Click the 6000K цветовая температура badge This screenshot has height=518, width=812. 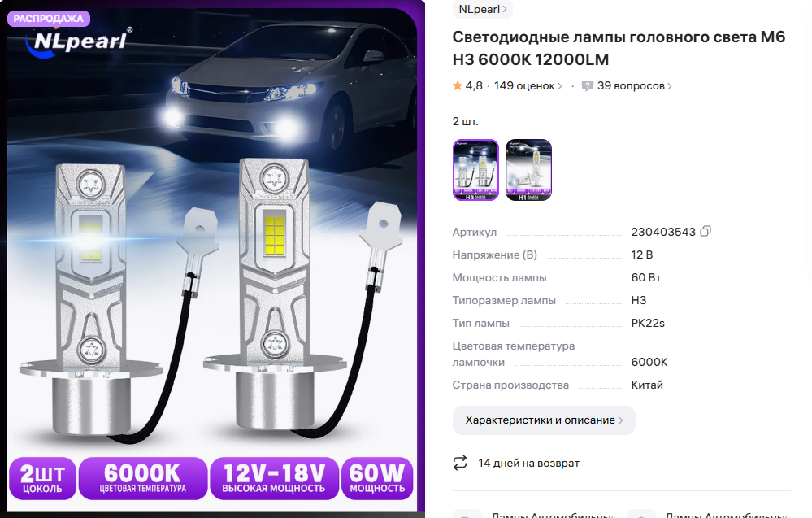(x=143, y=478)
